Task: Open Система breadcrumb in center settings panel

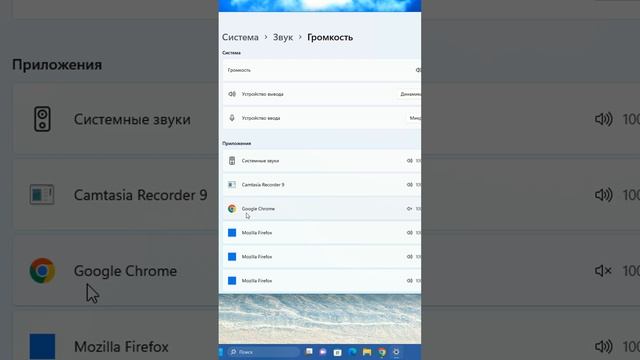Action: click(240, 37)
